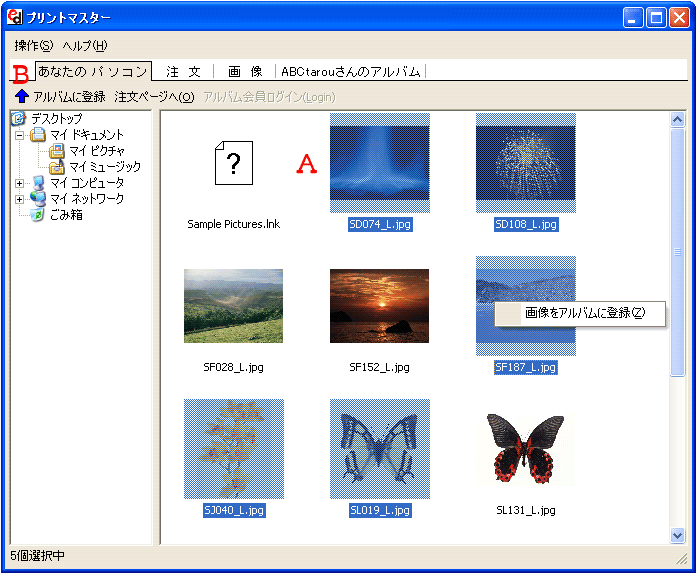Click the scroll down arrow of the file list

point(677,535)
